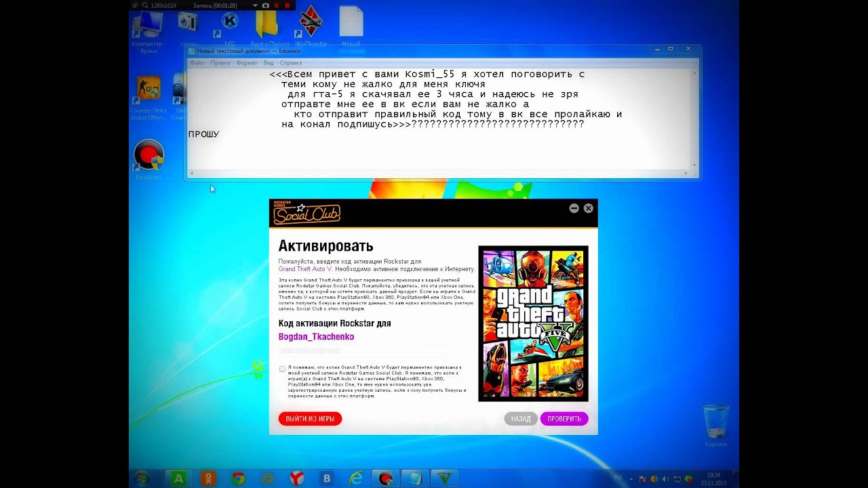Open Файл menu in Notepad
This screenshot has height=488, width=868.
tap(197, 62)
